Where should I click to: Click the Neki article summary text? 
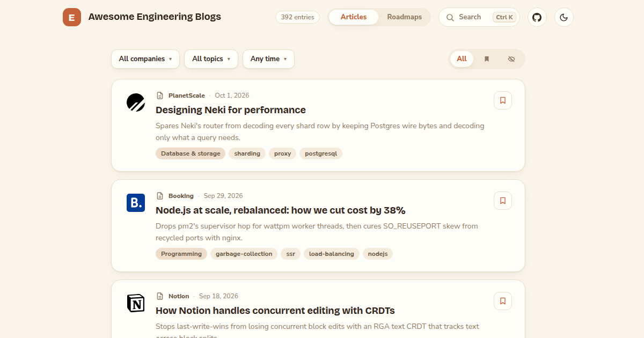[320, 131]
